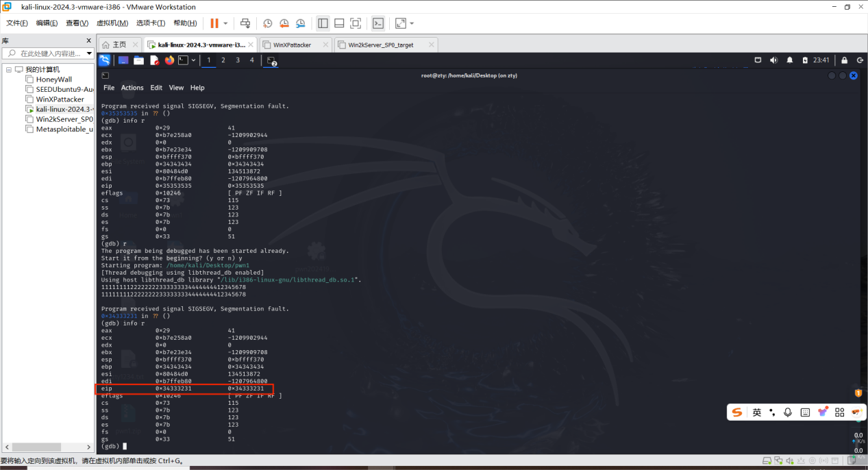Open the 选项卡(T) menu
This screenshot has height=470, width=868.
click(151, 23)
